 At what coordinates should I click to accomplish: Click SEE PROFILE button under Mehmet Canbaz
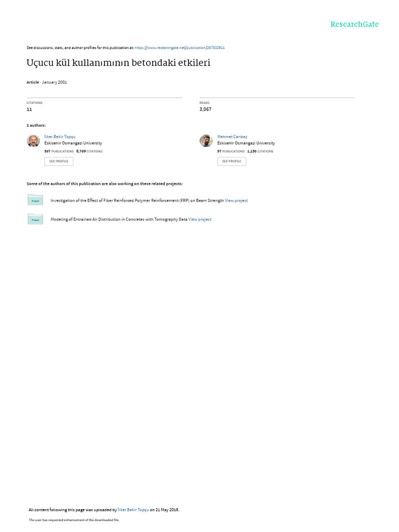[232, 161]
